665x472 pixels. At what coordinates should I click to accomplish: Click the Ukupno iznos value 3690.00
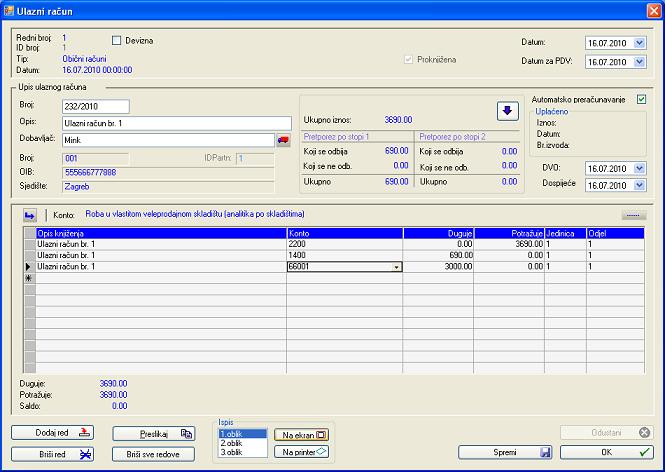(398, 120)
